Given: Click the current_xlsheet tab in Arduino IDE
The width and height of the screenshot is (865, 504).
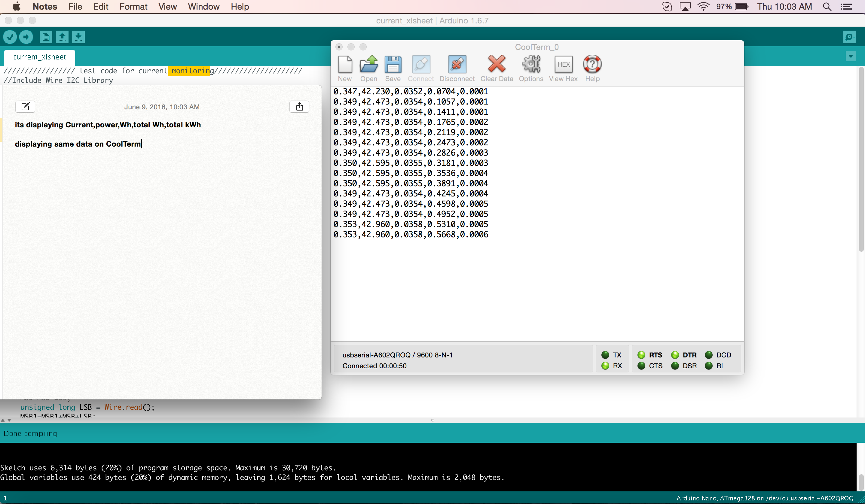Looking at the screenshot, I should 39,56.
